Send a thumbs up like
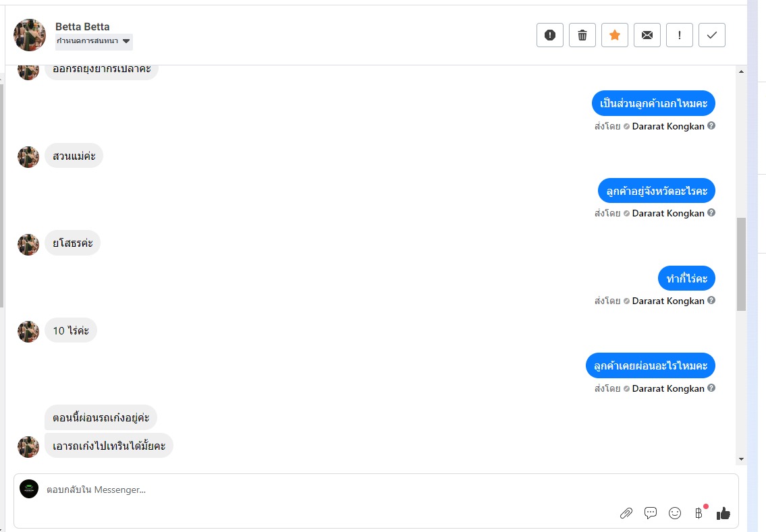 [723, 513]
